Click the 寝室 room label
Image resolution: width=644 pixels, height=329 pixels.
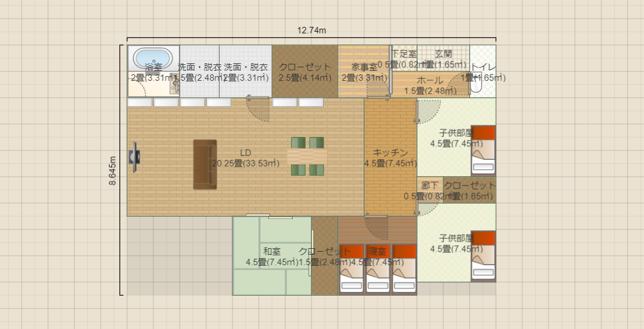pos(377,251)
